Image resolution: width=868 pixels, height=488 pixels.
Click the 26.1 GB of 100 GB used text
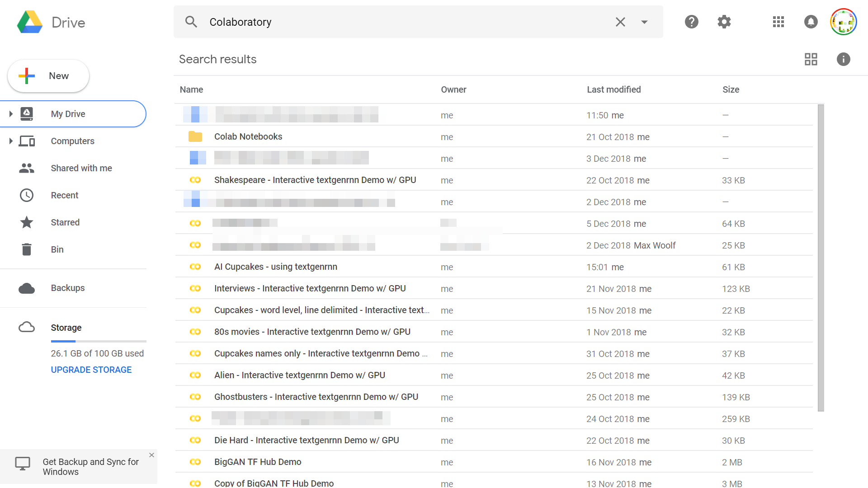(x=97, y=353)
